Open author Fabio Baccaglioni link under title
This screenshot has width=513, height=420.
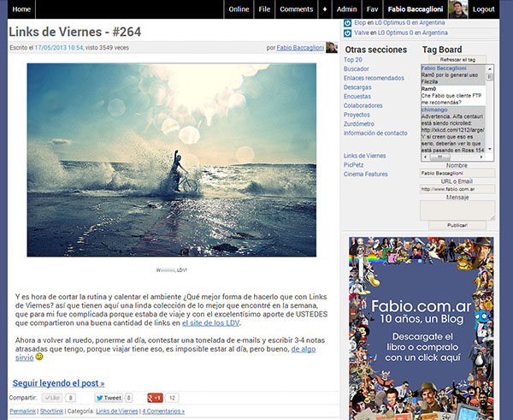click(300, 47)
